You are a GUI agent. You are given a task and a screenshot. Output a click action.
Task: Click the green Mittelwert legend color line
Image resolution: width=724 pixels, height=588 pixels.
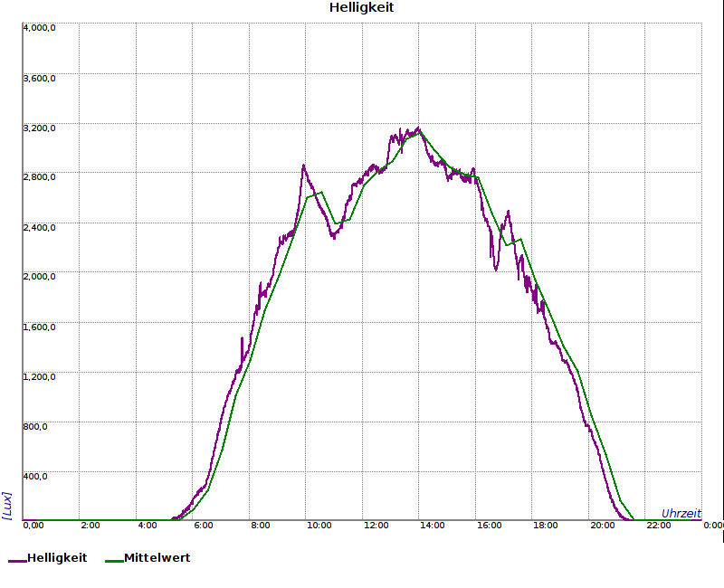[x=115, y=561]
